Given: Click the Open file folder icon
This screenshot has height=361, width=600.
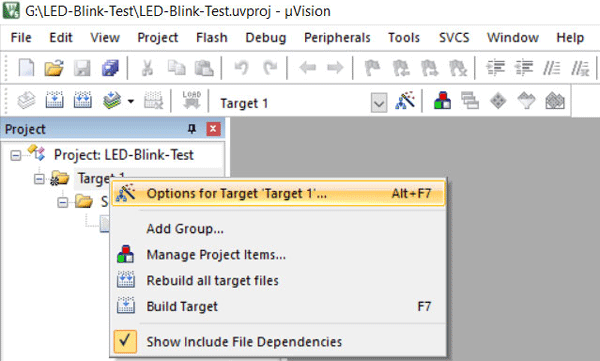Looking at the screenshot, I should coord(54,69).
